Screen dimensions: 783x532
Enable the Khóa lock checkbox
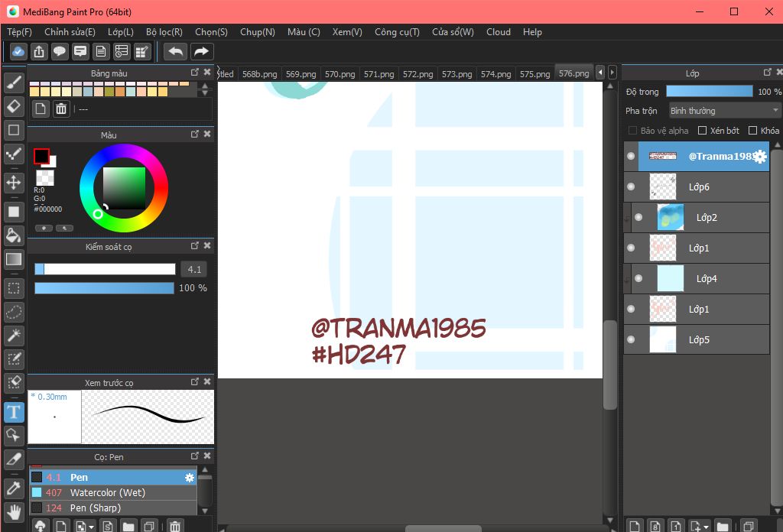point(752,130)
